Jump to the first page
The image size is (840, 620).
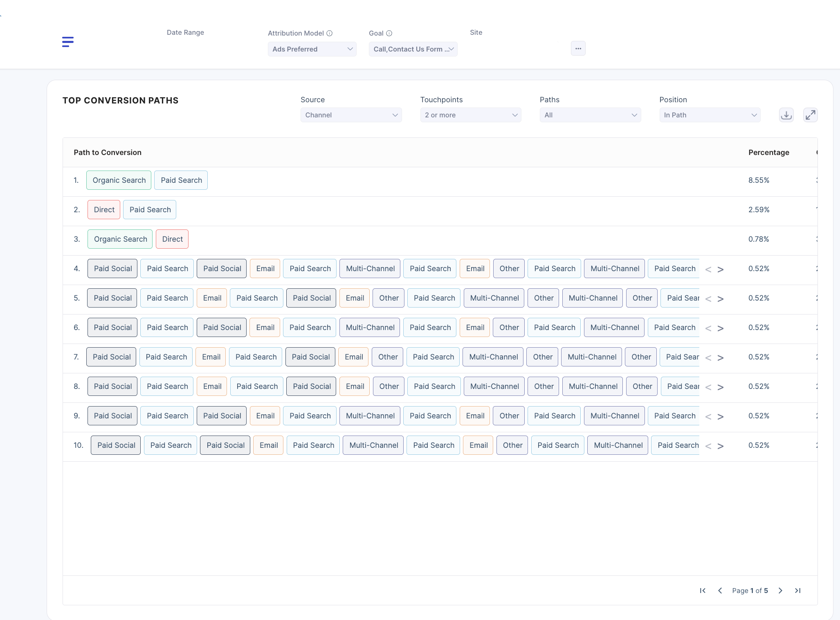pyautogui.click(x=703, y=591)
